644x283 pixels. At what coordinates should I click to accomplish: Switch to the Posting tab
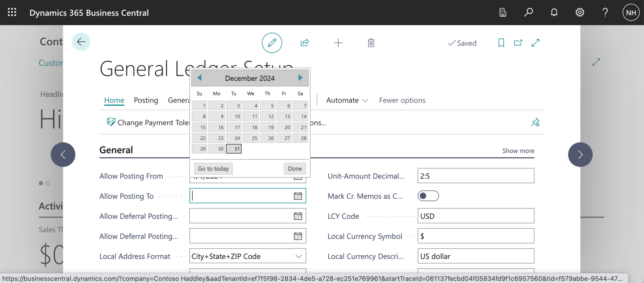click(x=146, y=100)
